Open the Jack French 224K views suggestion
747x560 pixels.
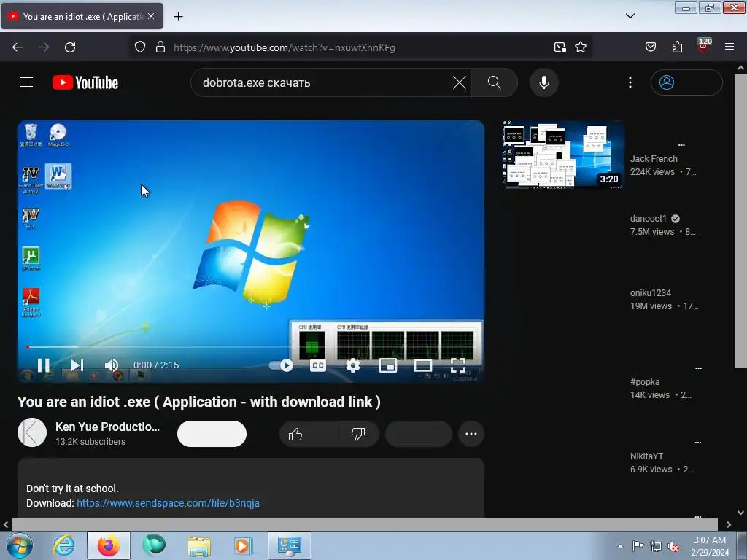point(663,166)
